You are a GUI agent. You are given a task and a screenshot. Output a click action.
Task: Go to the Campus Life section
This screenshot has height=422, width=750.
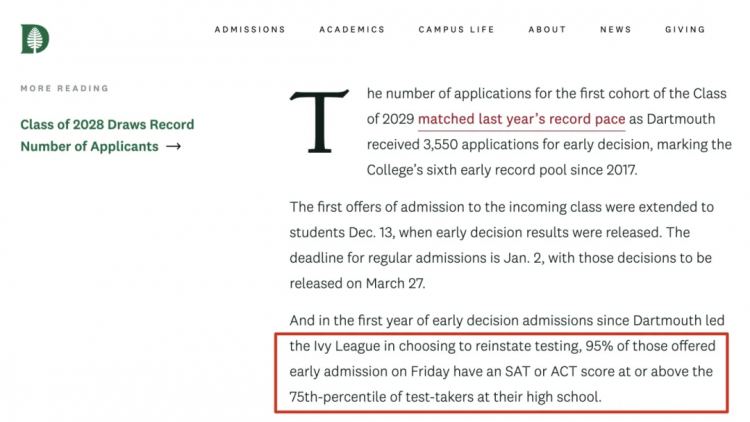[x=456, y=30]
